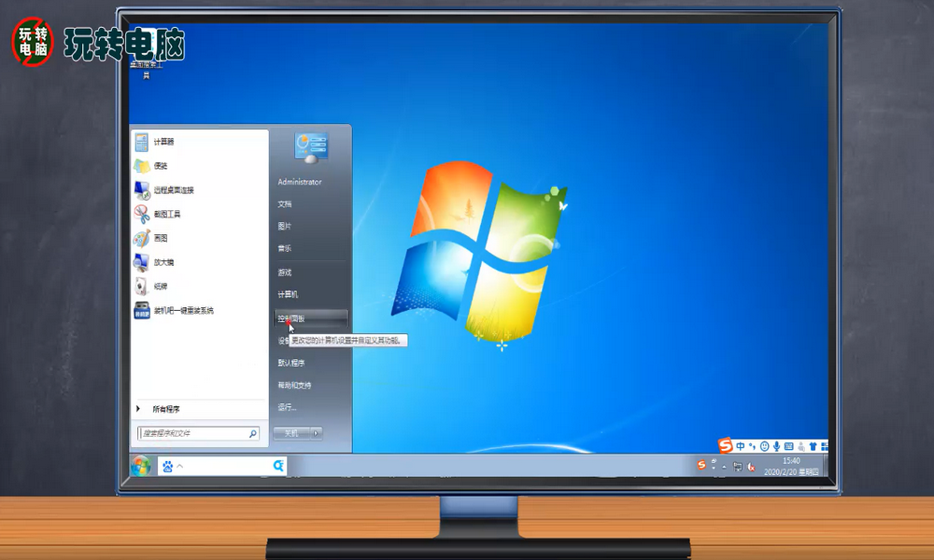This screenshot has width=934, height=560.
Task: Show hidden tray icons arrow
Action: coord(724,468)
